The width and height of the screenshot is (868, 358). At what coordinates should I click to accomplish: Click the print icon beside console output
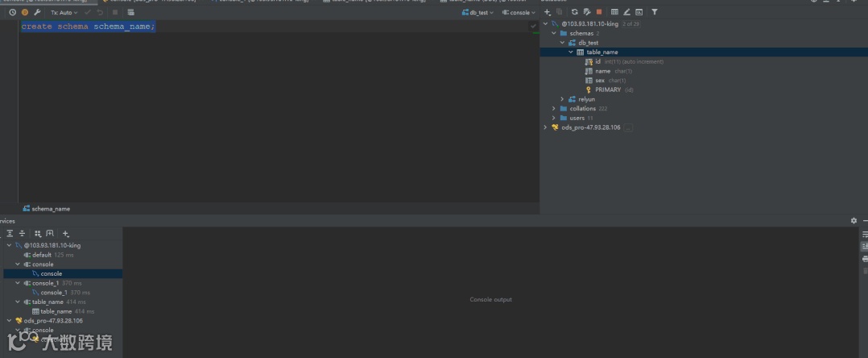pos(865,259)
